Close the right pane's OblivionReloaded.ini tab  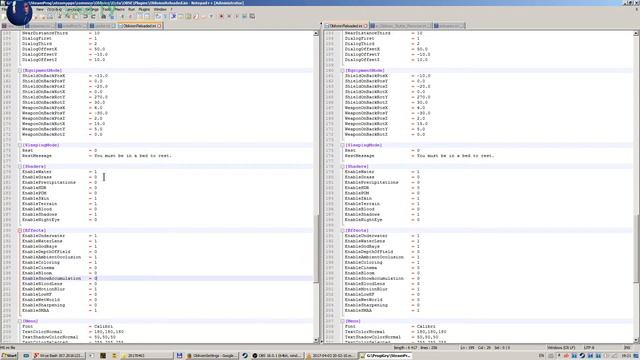[x=365, y=26]
